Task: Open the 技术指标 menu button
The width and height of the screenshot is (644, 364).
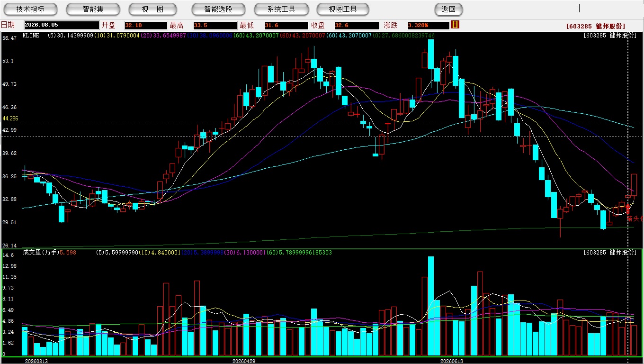Action: coord(30,9)
